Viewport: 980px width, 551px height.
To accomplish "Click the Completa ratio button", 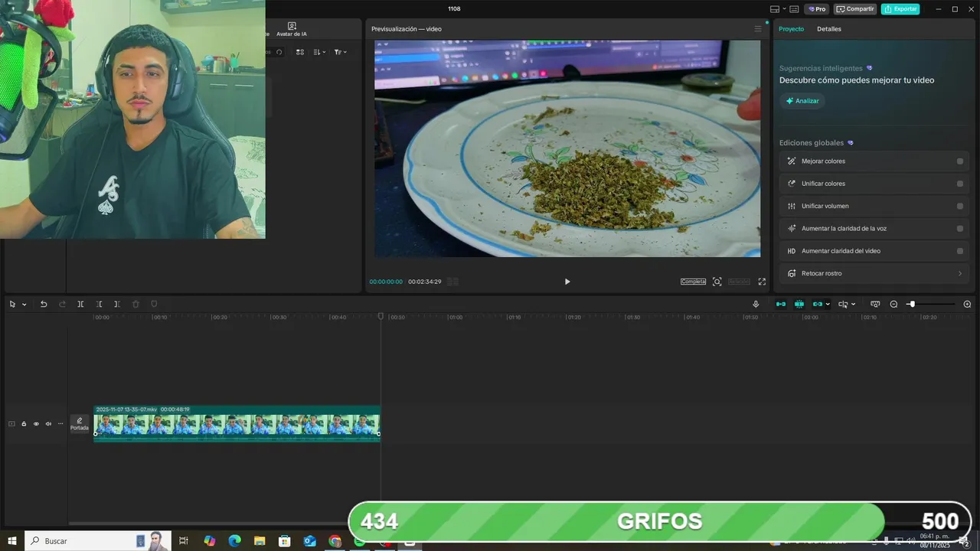I will coord(693,282).
